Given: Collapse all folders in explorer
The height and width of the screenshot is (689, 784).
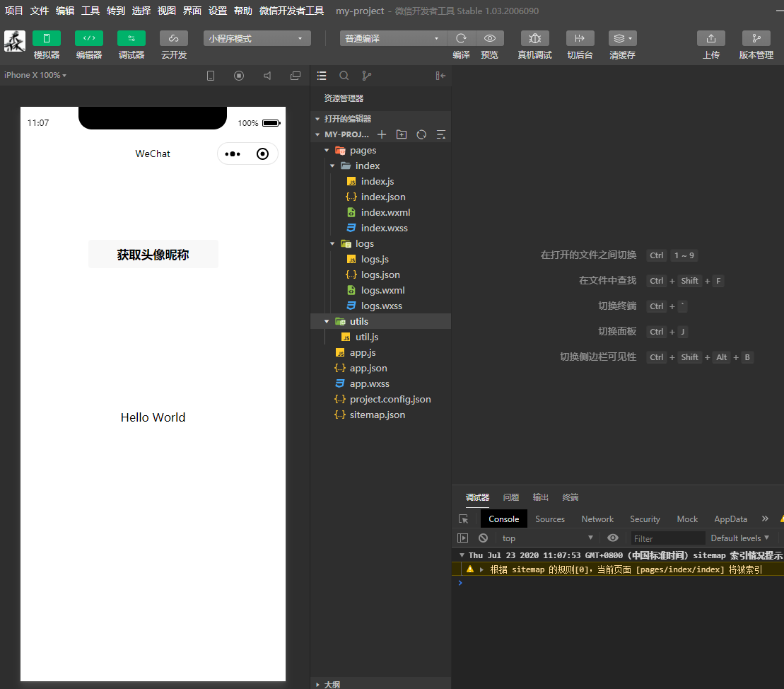Looking at the screenshot, I should 441,134.
